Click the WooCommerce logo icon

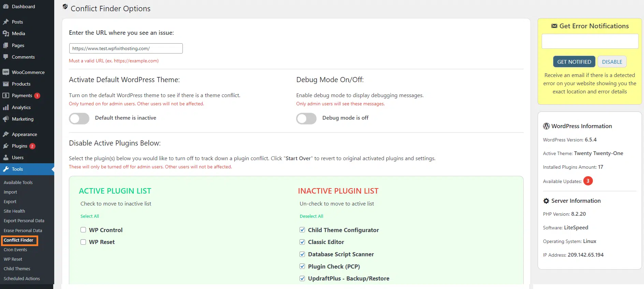[6, 72]
